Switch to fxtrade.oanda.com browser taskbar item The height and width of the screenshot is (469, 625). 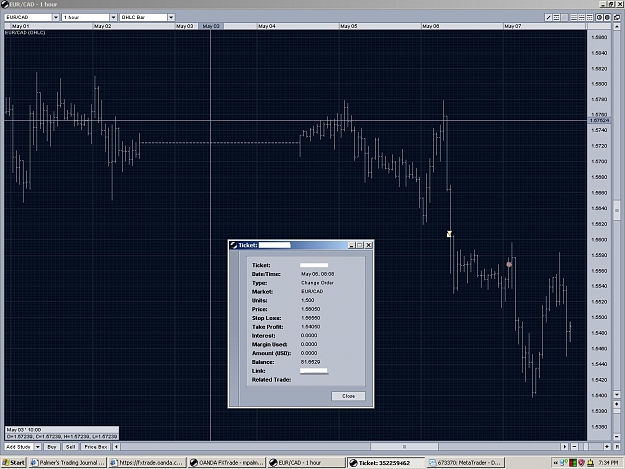click(147, 463)
